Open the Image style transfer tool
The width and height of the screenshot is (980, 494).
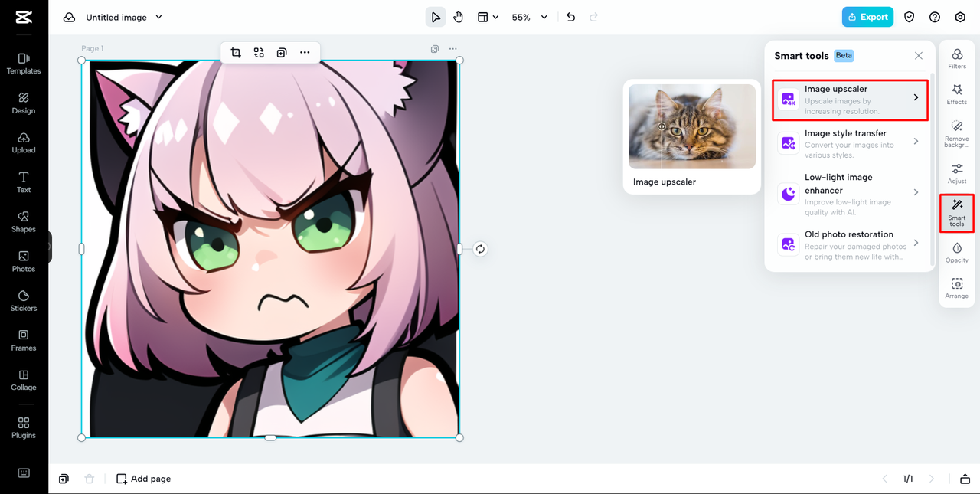tap(850, 143)
